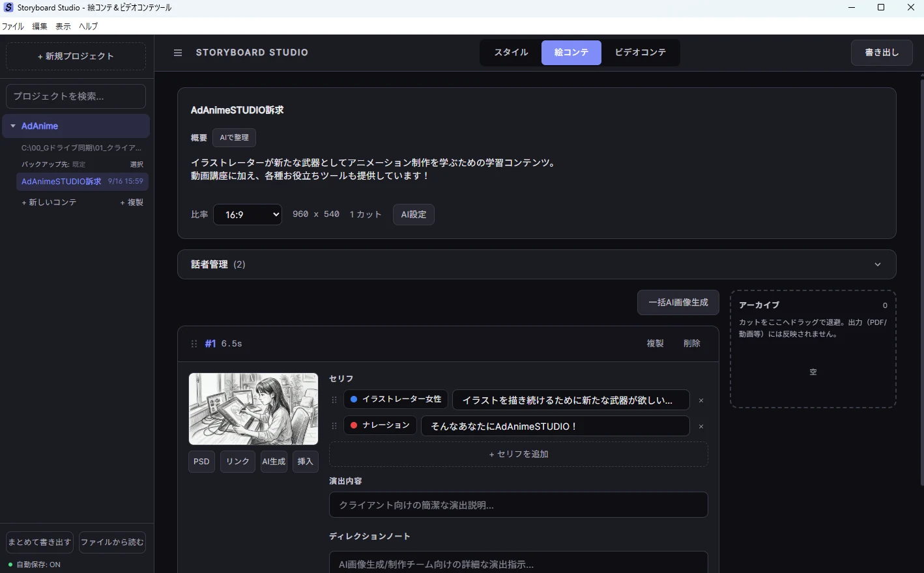
Task: Open the 16:9 aspect ratio dropdown
Action: pos(248,214)
